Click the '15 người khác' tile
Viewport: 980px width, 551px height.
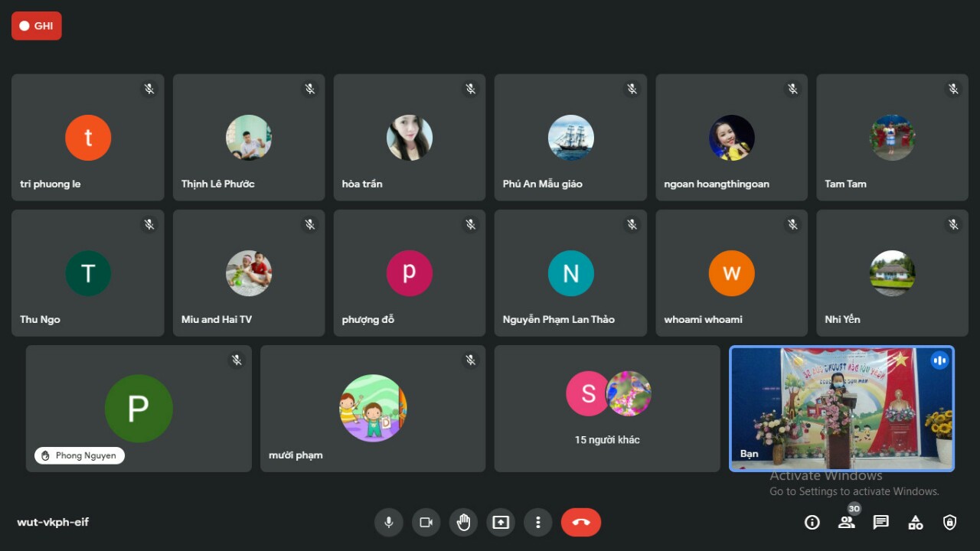click(607, 409)
